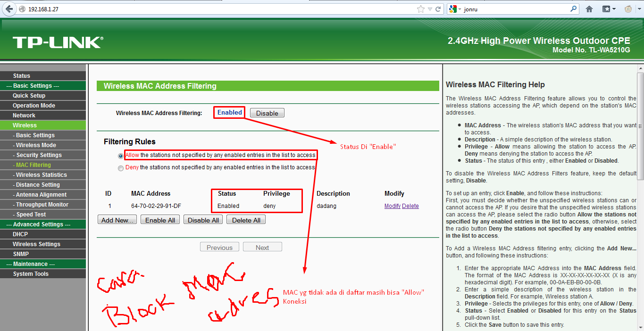Select Allow stations not specified radio button
Viewport: 644px width, 331px height.
[121, 155]
